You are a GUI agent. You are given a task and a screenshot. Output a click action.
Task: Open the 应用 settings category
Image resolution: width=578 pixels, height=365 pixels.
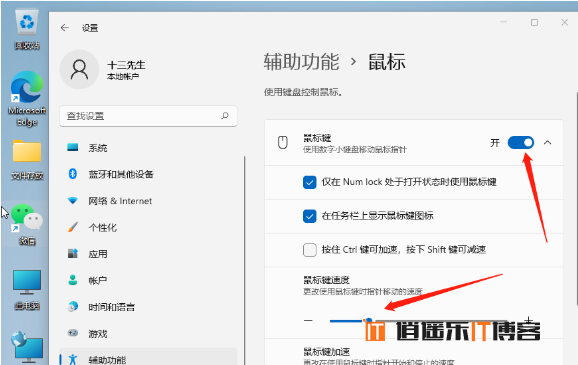[x=148, y=254]
